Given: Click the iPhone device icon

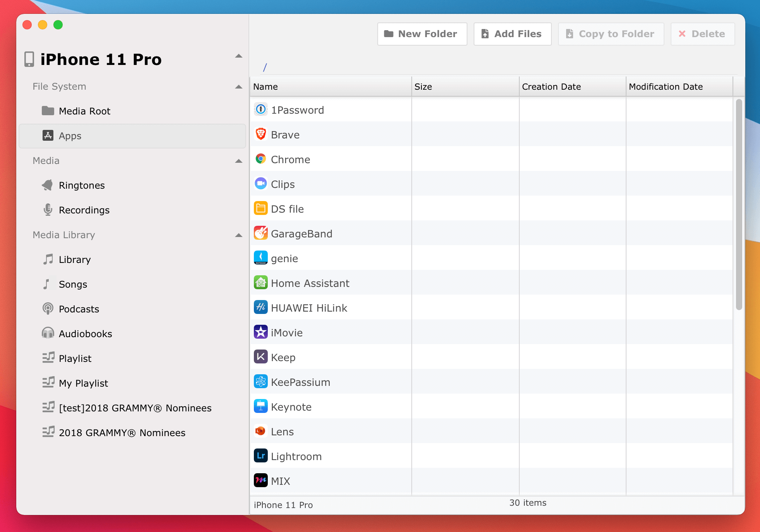Looking at the screenshot, I should [29, 60].
